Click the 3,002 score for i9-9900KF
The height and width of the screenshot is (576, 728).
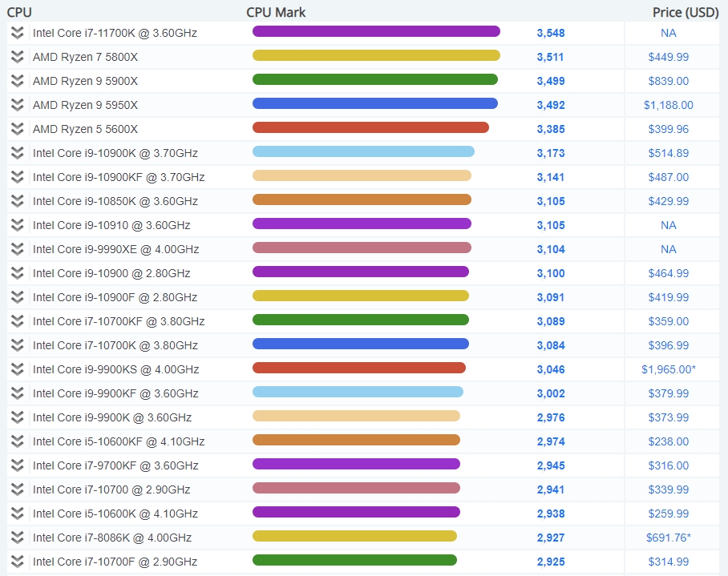551,393
